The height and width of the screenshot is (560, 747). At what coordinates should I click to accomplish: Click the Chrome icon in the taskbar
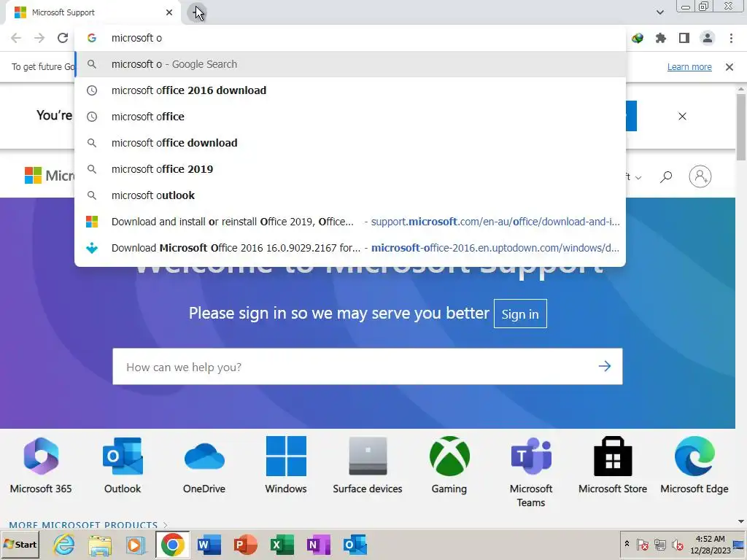point(172,544)
